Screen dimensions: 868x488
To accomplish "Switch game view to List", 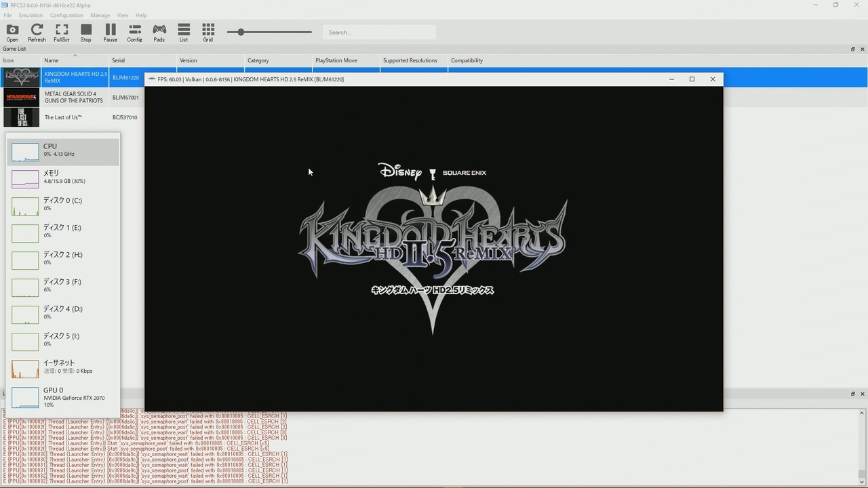I will point(184,33).
